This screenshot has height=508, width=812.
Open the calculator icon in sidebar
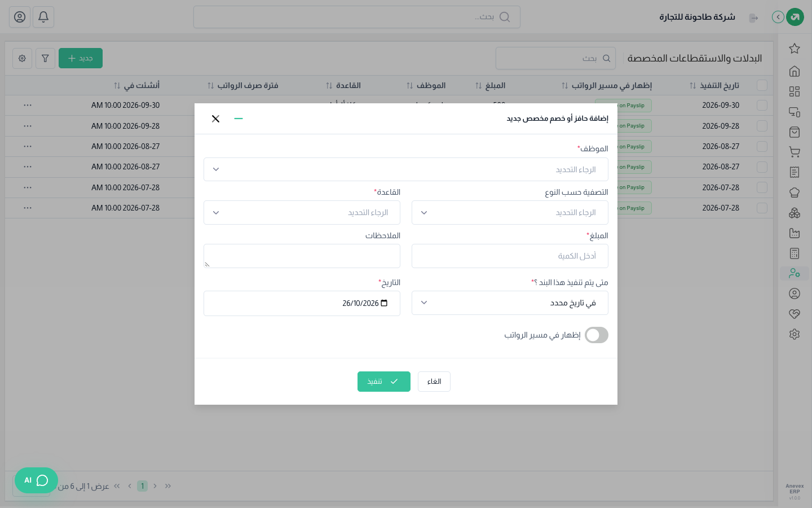pyautogui.click(x=795, y=253)
